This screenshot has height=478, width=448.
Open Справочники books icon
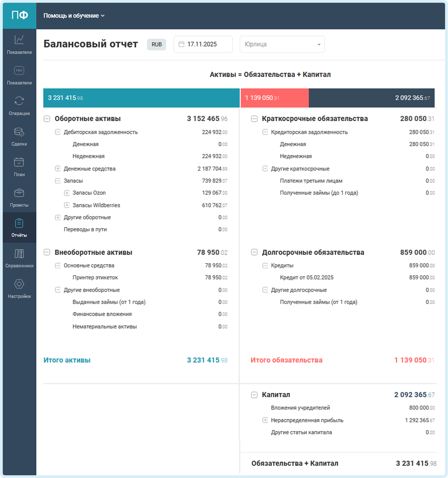click(19, 254)
